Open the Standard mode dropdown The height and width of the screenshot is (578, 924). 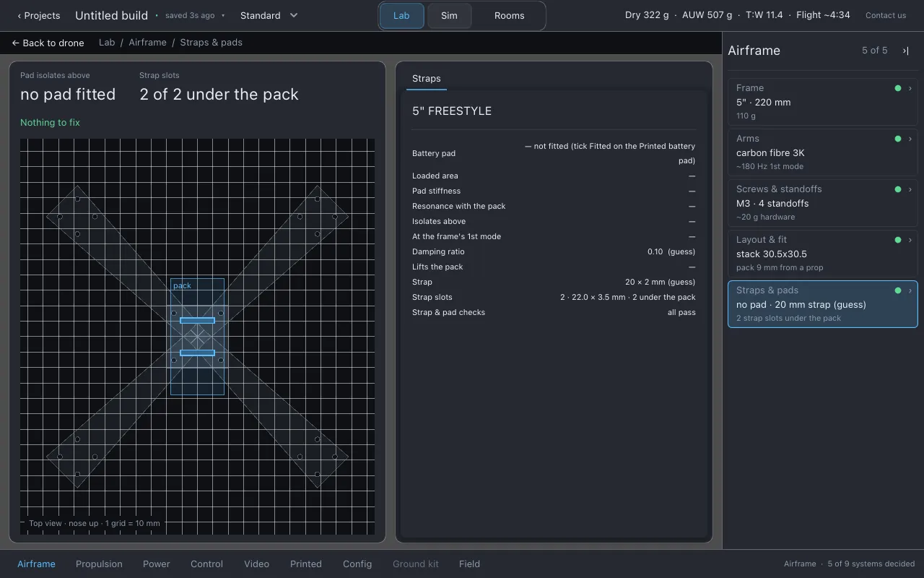[x=269, y=15]
